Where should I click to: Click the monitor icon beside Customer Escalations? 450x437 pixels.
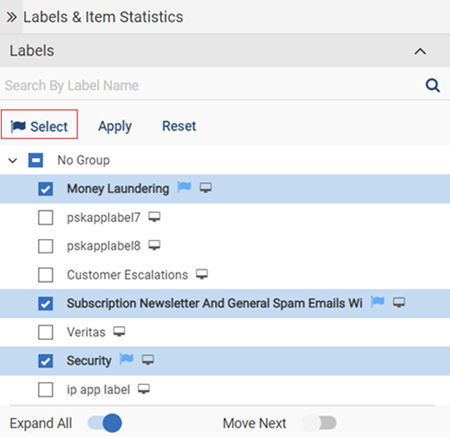click(x=202, y=274)
